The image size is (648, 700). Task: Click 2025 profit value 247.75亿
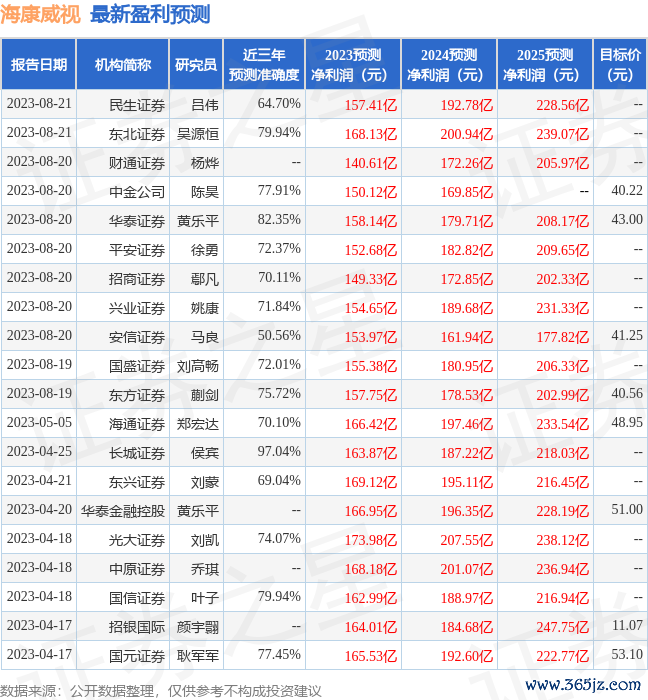[x=562, y=627]
